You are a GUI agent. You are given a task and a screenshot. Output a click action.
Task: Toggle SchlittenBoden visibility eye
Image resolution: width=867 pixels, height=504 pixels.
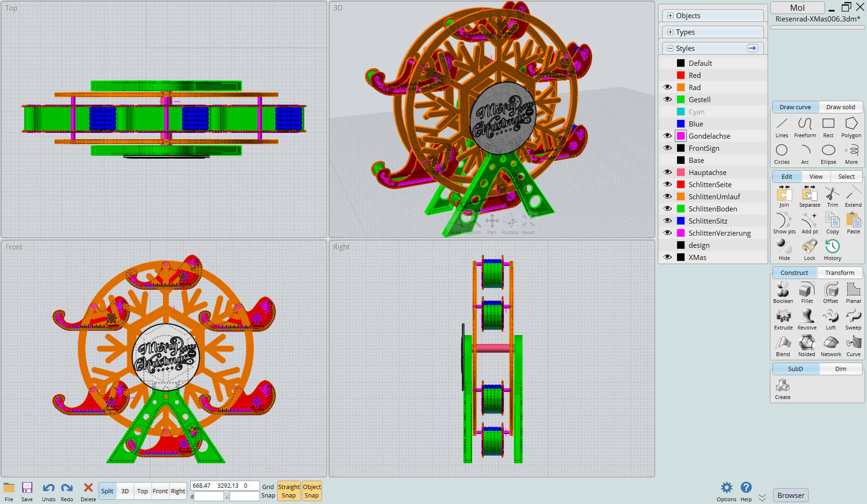coord(667,209)
